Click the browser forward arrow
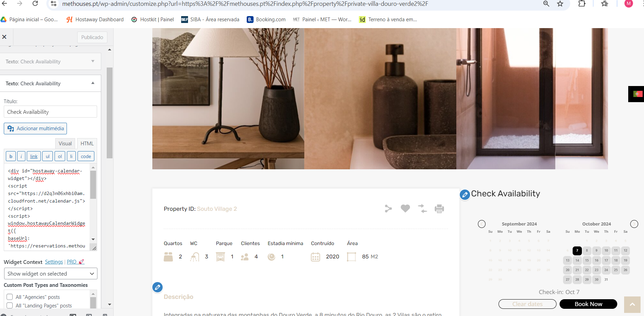644x316 pixels. tap(20, 3)
